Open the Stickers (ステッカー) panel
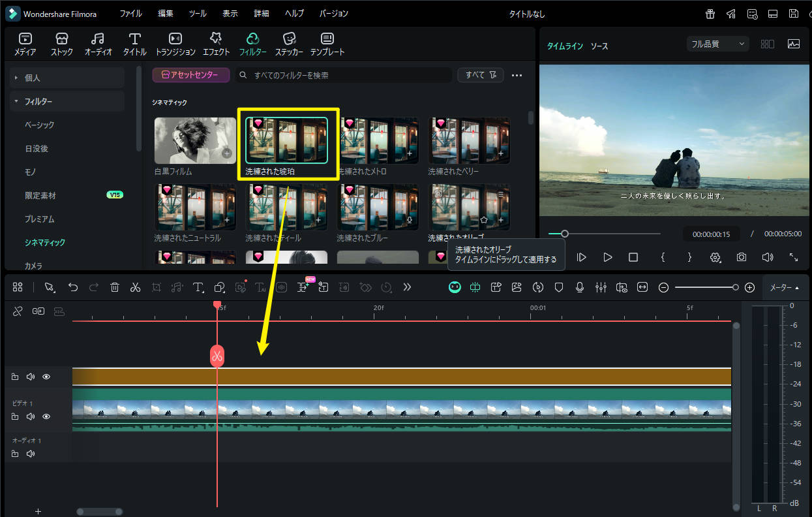The image size is (812, 517). pos(289,44)
